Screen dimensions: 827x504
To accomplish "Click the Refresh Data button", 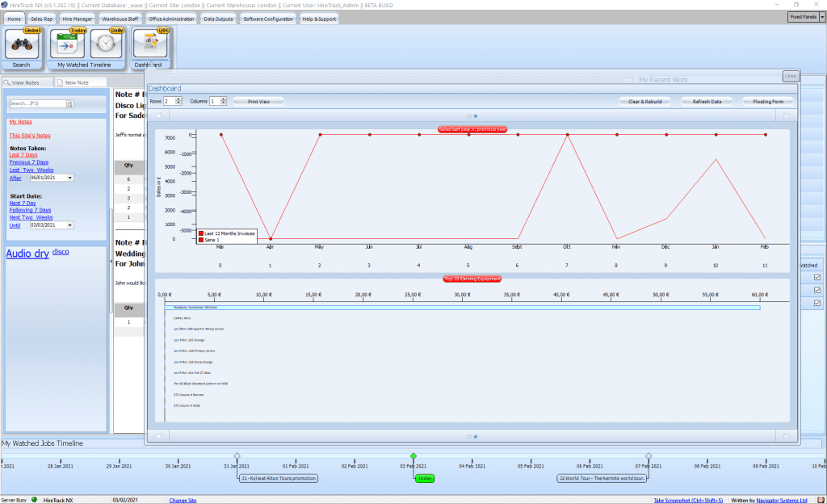I will tap(707, 101).
